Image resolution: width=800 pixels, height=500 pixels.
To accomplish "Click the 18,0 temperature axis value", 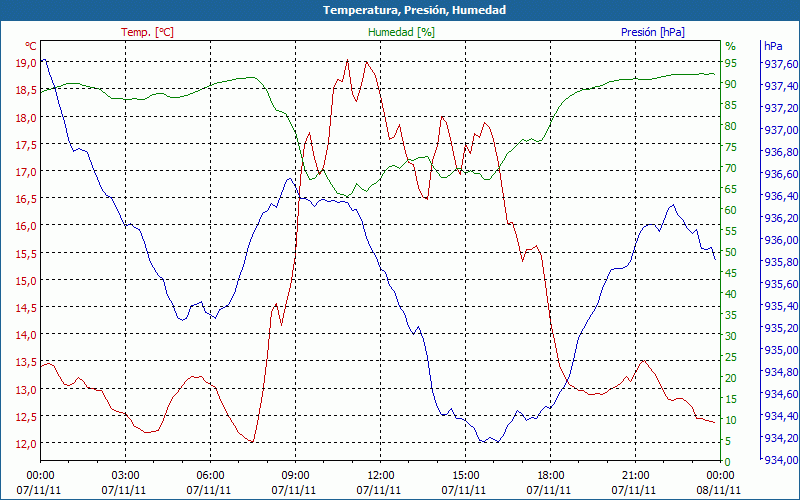I will [27, 118].
